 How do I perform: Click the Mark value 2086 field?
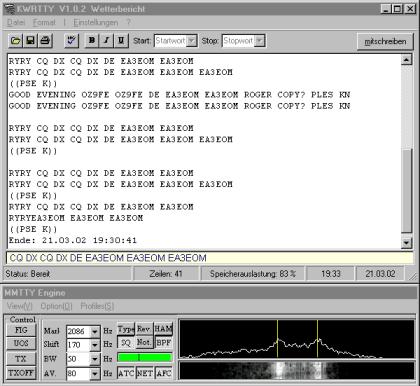pos(78,331)
